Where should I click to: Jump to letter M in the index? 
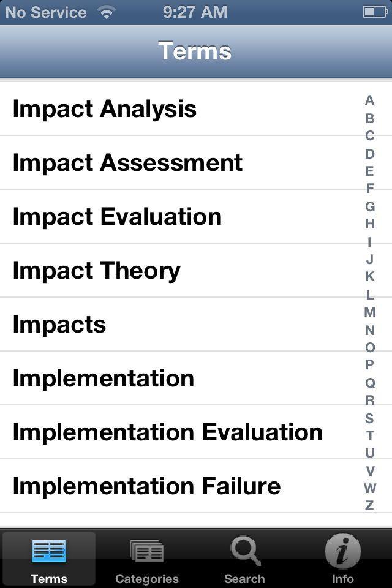(369, 313)
